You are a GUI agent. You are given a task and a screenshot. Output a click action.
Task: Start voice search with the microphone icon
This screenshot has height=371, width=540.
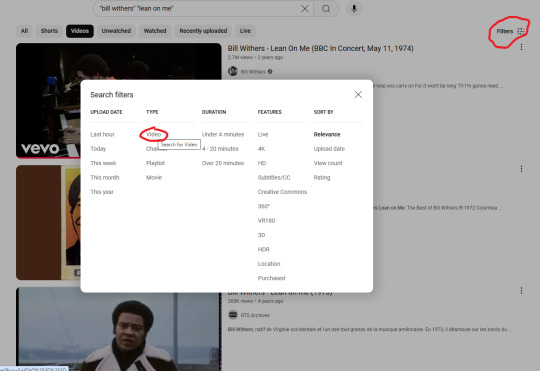coord(354,9)
